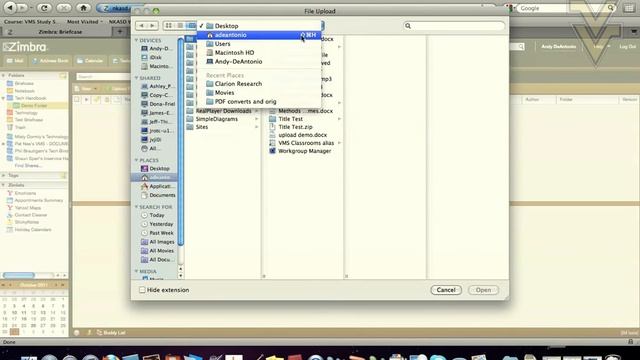Select Macinto... drive in sidebar Devices
640x360 pixels.
click(x=156, y=66)
